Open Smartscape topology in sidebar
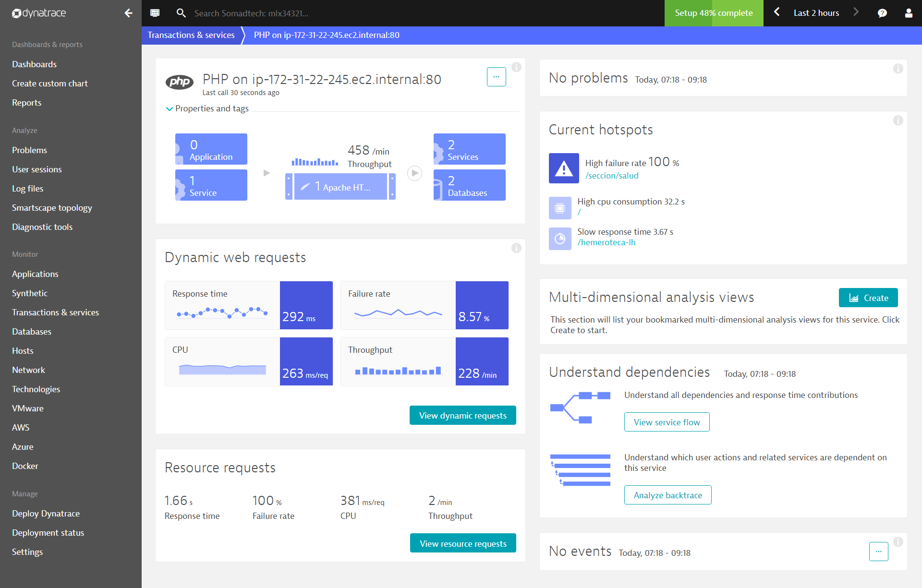This screenshot has height=588, width=922. coord(52,208)
